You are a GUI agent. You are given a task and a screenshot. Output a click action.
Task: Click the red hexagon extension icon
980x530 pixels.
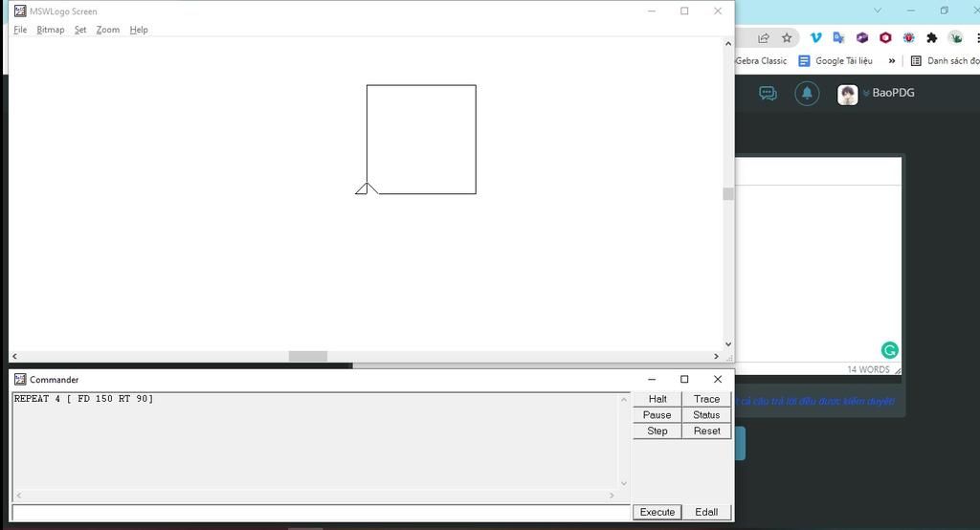point(885,38)
